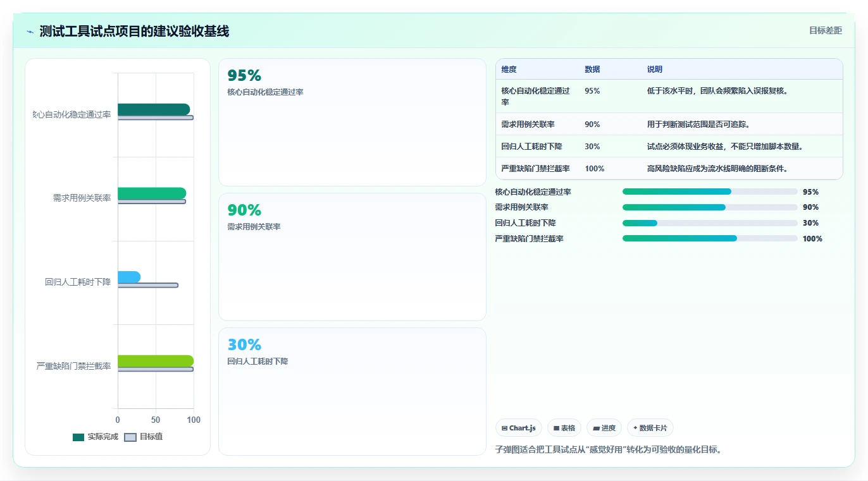The width and height of the screenshot is (868, 481).
Task: Click the chart axis label 50
Action: (x=156, y=420)
